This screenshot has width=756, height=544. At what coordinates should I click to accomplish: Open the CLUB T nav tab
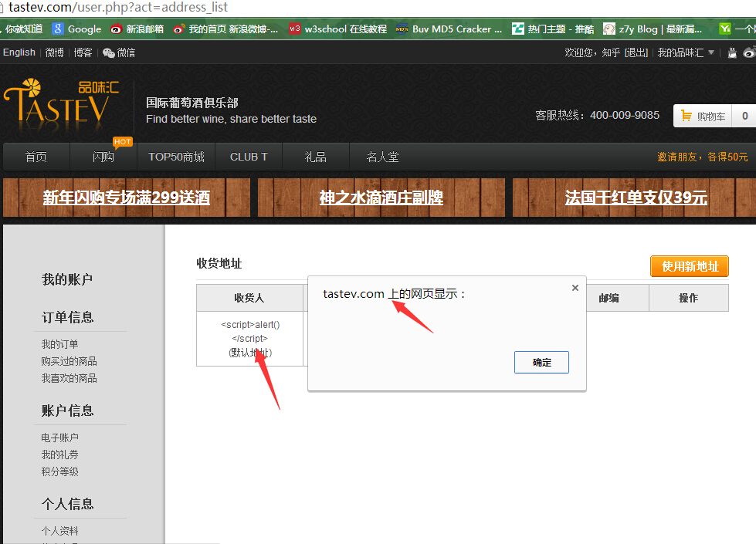249,157
